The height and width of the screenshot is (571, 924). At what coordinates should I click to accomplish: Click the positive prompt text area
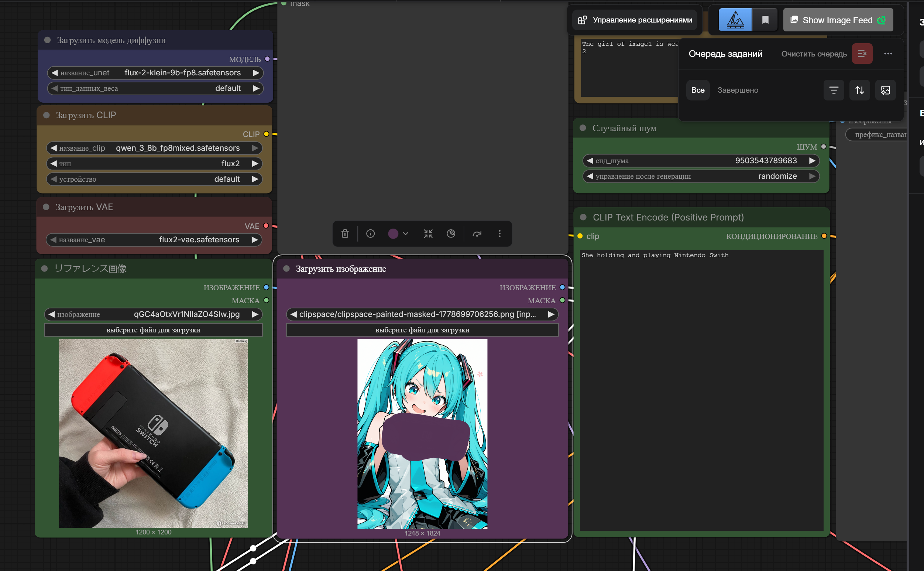[x=702, y=390]
